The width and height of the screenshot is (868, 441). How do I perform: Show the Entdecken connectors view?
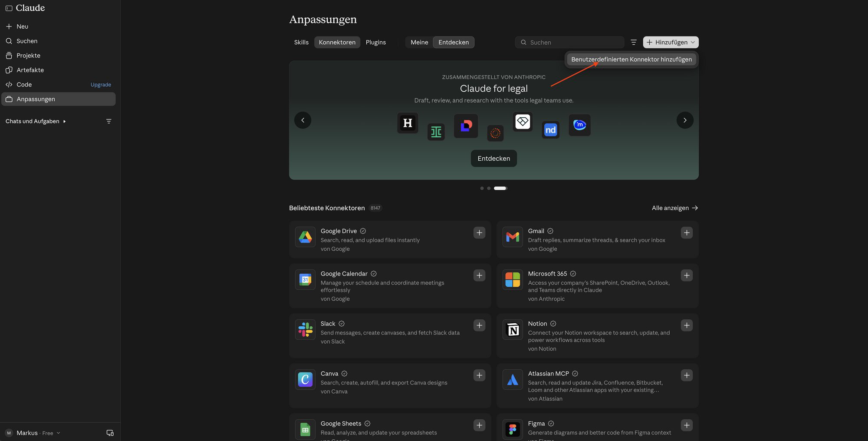pos(454,42)
